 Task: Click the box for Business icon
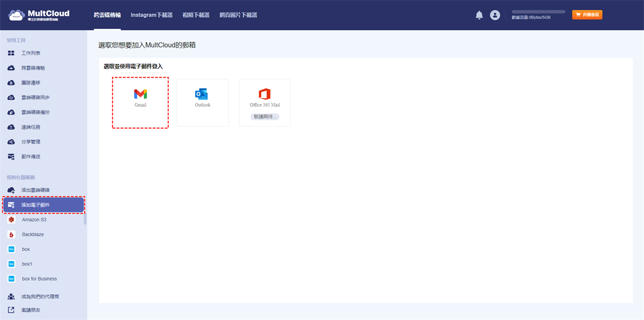tap(11, 279)
